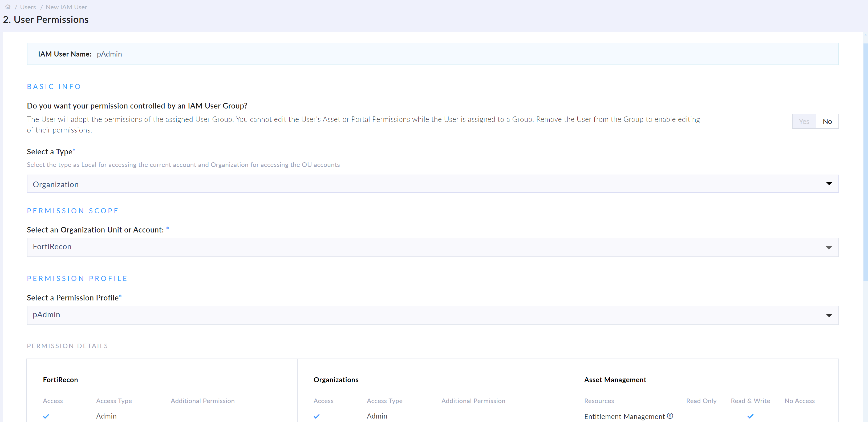Click the IAM User Name field
Screen dimensions: 868x422
pos(109,54)
